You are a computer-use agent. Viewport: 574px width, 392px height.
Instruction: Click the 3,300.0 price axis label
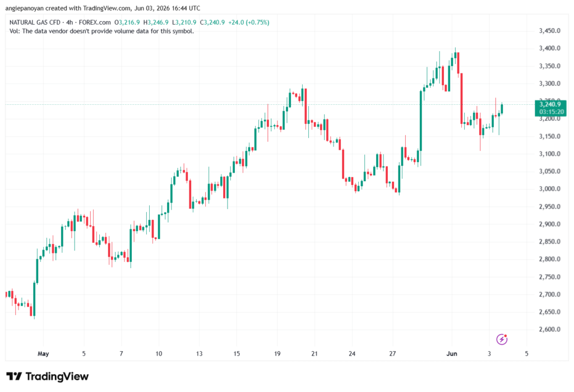549,84
